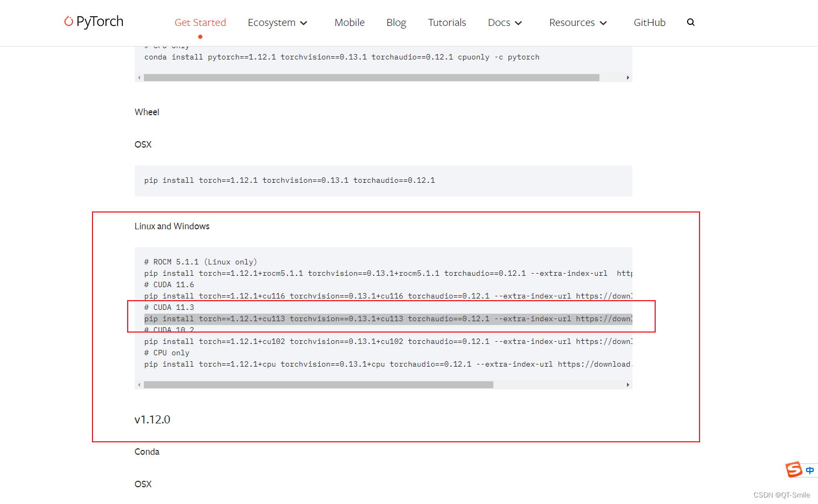Expand the Ecosystem dropdown

(277, 22)
